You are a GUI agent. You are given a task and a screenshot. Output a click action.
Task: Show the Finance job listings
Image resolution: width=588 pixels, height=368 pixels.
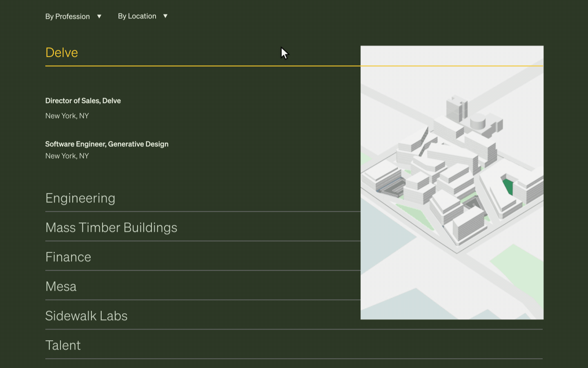coord(68,257)
